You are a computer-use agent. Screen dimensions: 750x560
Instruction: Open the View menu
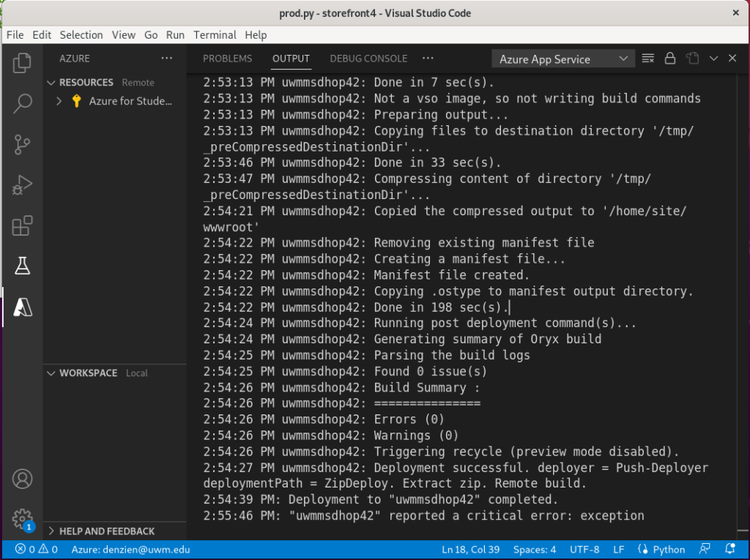pyautogui.click(x=123, y=35)
